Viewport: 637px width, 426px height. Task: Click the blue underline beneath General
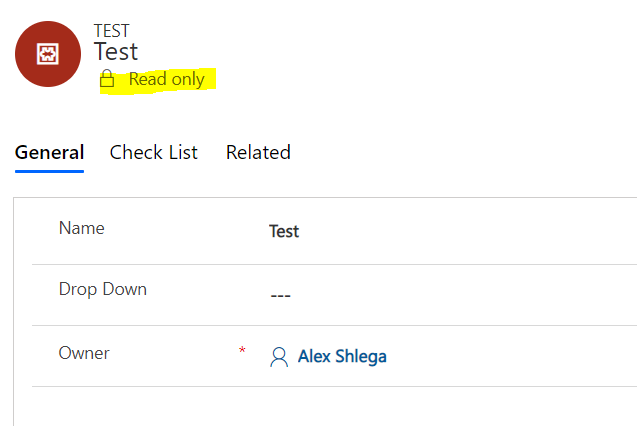point(49,171)
